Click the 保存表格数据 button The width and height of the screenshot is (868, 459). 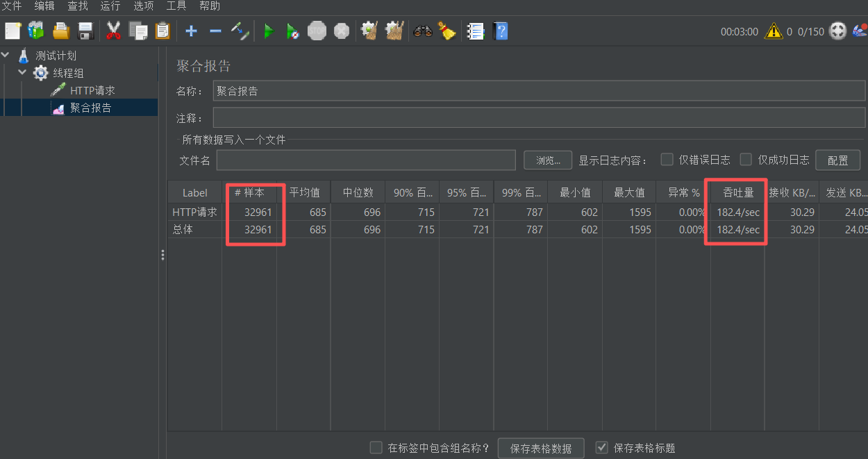click(x=541, y=448)
